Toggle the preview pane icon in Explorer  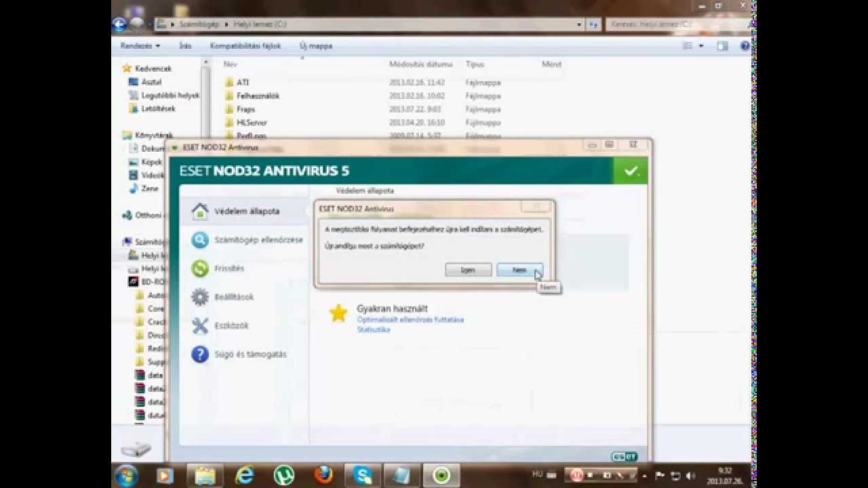723,46
